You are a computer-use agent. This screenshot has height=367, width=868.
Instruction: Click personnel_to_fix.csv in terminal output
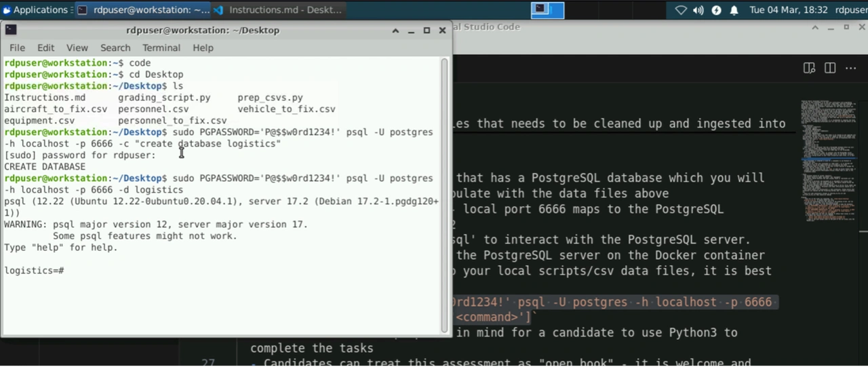172,121
